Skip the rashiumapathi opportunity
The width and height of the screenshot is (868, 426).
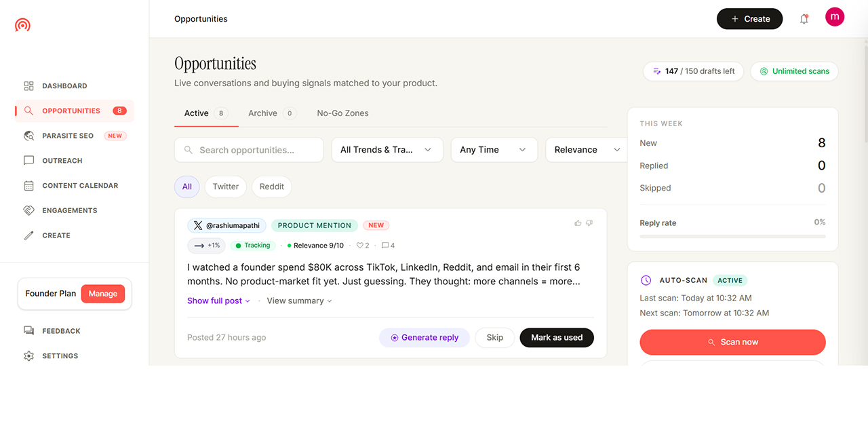[495, 338]
